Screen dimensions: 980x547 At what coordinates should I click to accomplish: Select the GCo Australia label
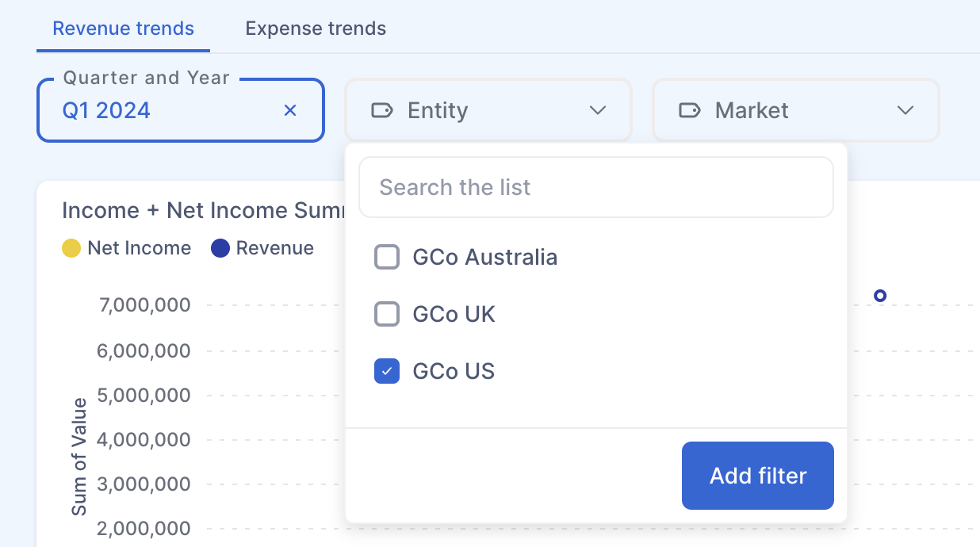[x=485, y=258]
